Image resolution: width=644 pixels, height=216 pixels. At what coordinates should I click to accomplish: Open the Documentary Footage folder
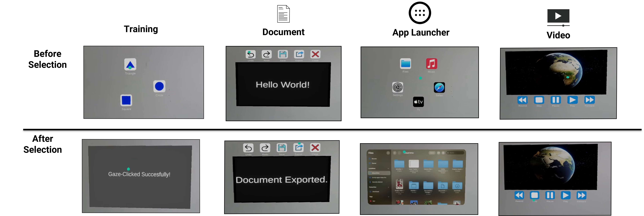click(x=428, y=186)
